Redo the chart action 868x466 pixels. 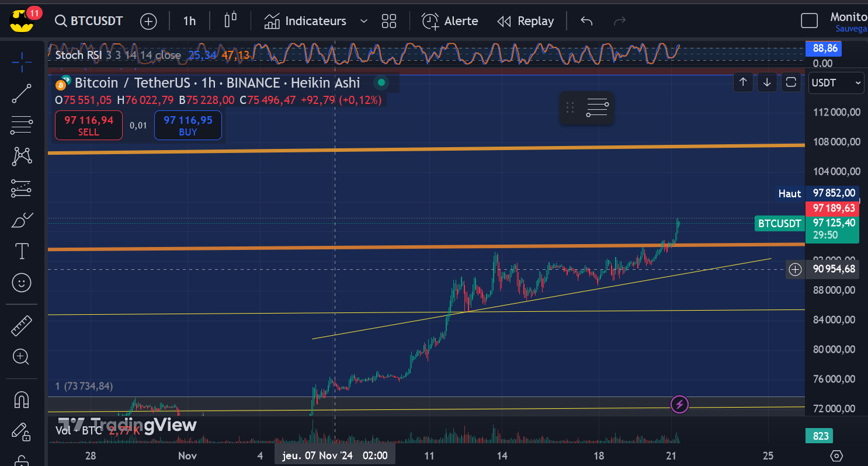[620, 21]
